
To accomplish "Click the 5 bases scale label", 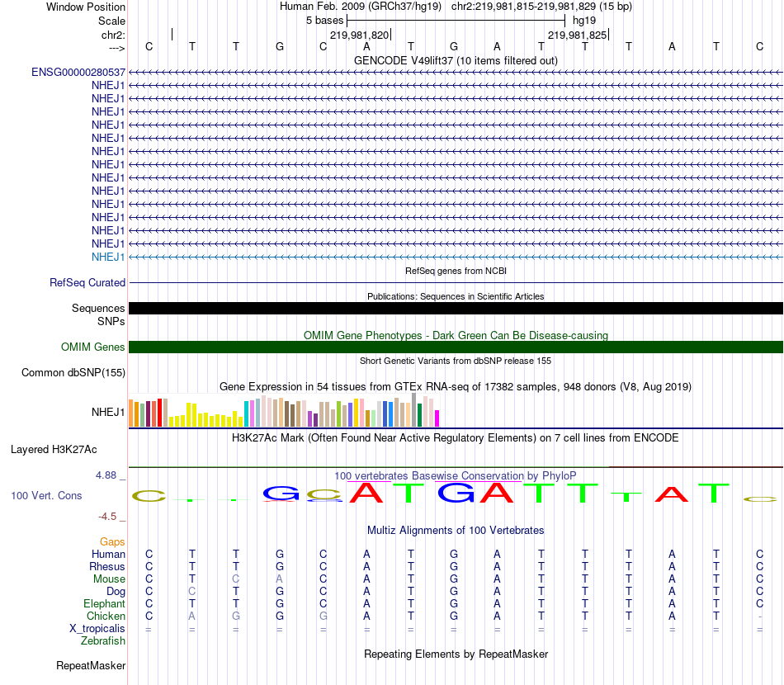I will 325,21.
